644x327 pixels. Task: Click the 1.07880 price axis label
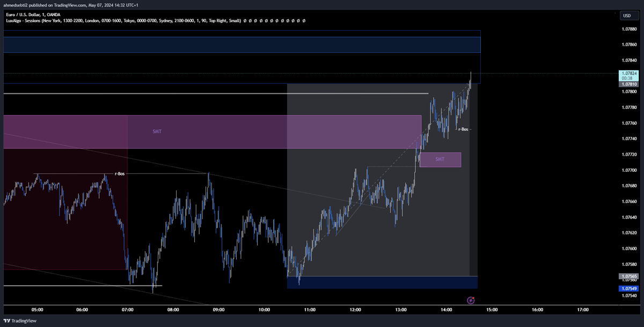click(x=628, y=29)
